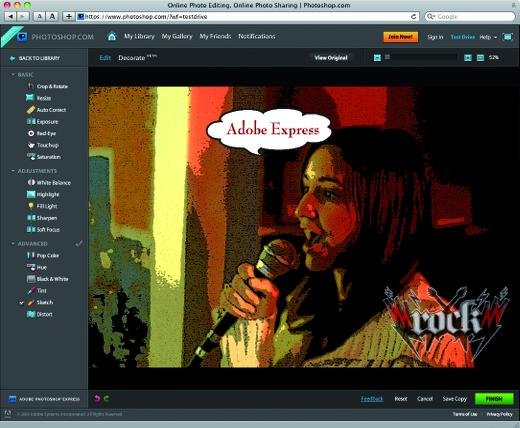
Task: Toggle fullscreen icon in top right
Action: click(508, 37)
